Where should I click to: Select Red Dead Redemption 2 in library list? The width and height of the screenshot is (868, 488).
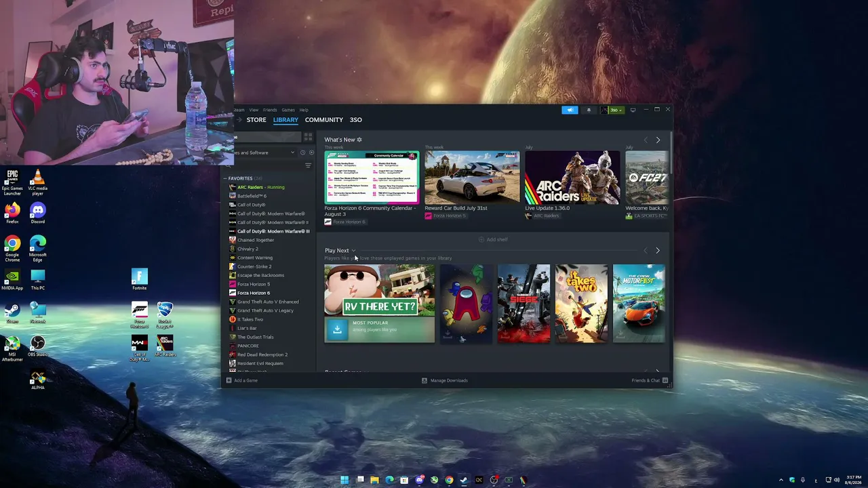269,354
